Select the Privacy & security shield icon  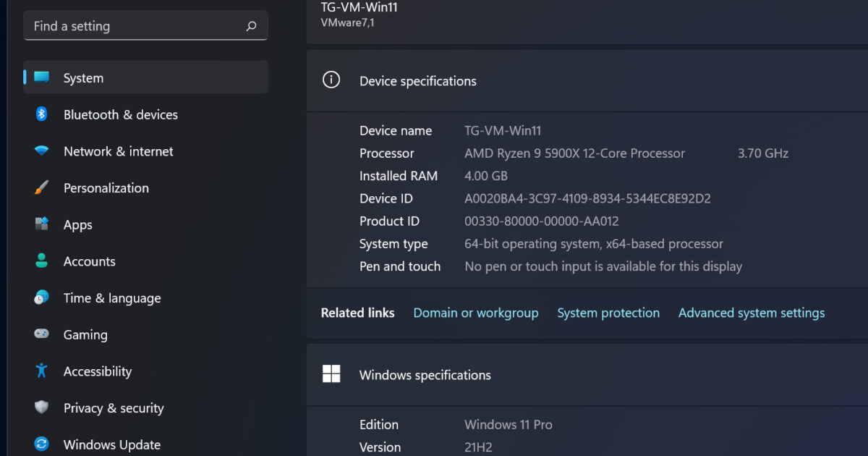tap(42, 408)
